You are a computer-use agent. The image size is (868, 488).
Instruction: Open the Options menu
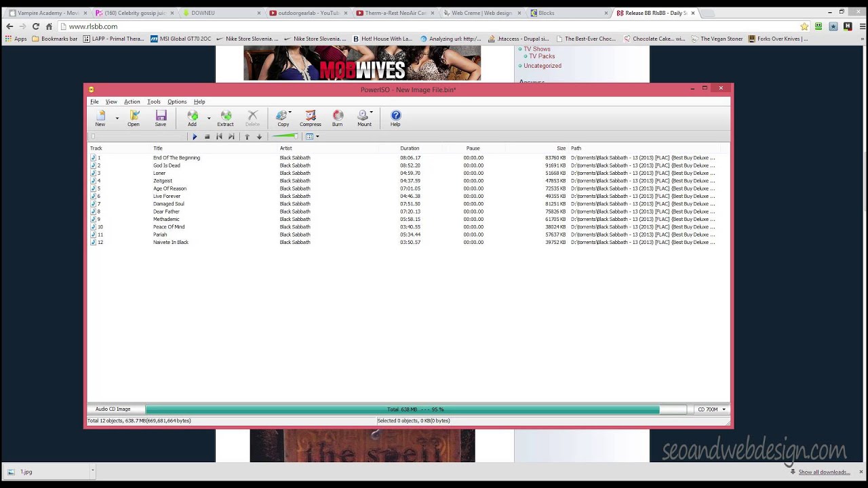pos(177,102)
